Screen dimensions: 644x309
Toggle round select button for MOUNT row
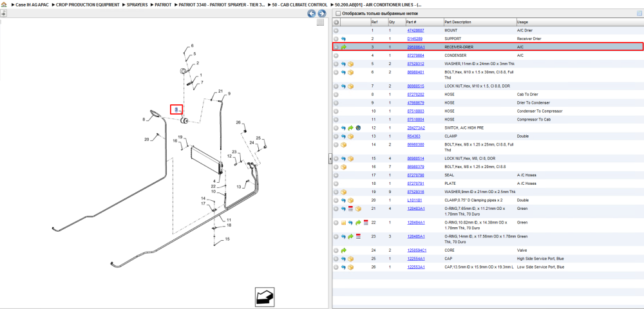pos(336,30)
